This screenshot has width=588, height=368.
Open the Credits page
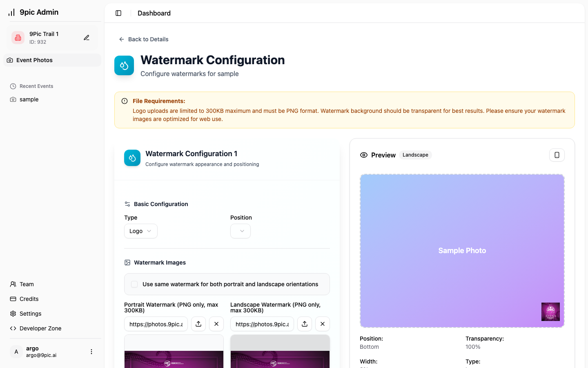click(x=29, y=299)
